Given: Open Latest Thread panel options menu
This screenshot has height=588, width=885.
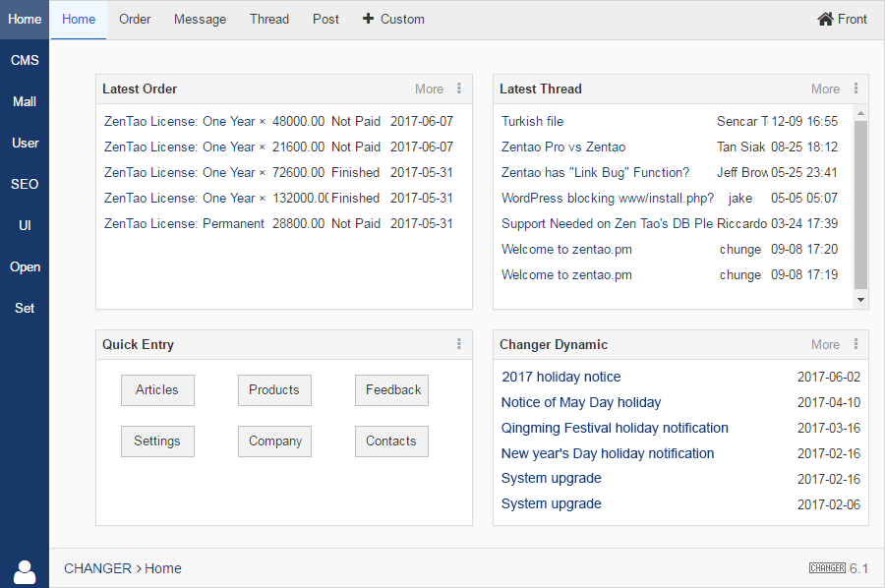Looking at the screenshot, I should 855,88.
